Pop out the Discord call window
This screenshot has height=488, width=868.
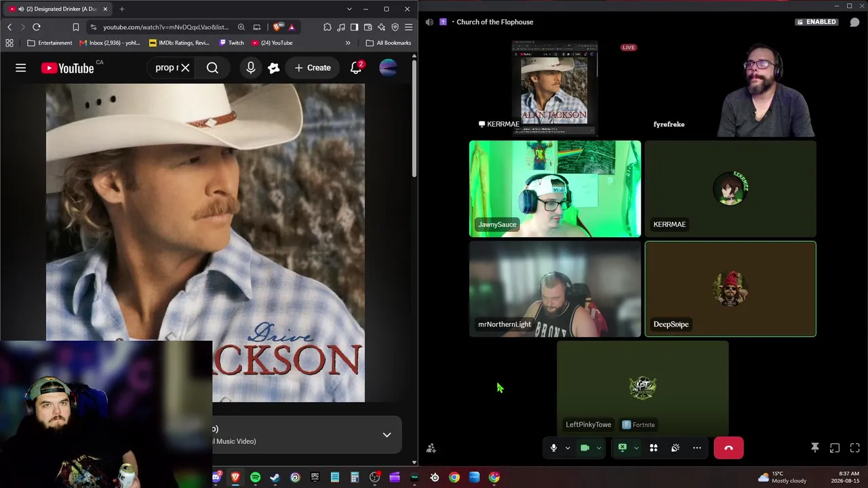[x=835, y=448]
